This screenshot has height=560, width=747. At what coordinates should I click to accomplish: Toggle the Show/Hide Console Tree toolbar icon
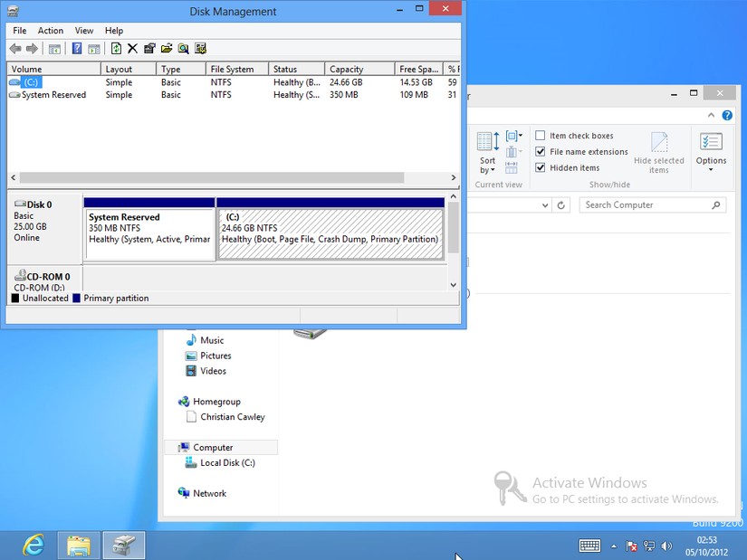click(55, 49)
